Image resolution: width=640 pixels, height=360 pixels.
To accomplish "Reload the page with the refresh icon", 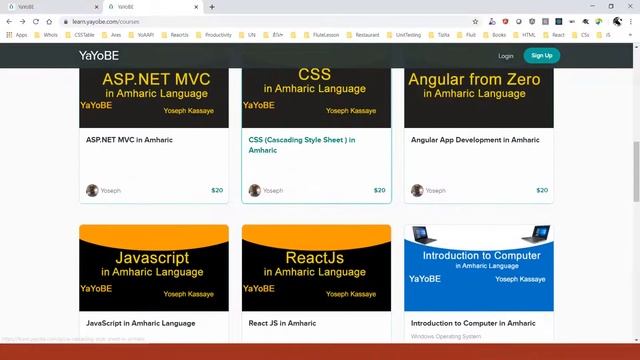I will (x=36, y=22).
